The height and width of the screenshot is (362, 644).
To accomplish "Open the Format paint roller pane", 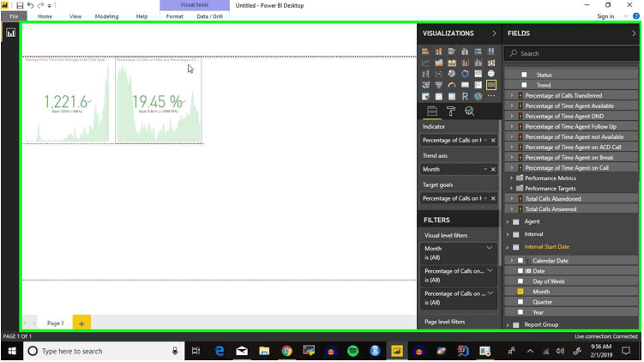I will (451, 111).
